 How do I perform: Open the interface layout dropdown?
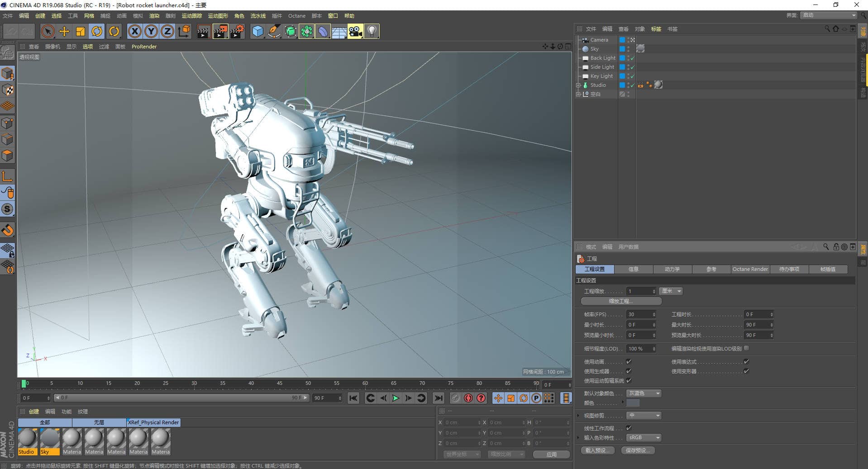pyautogui.click(x=829, y=15)
